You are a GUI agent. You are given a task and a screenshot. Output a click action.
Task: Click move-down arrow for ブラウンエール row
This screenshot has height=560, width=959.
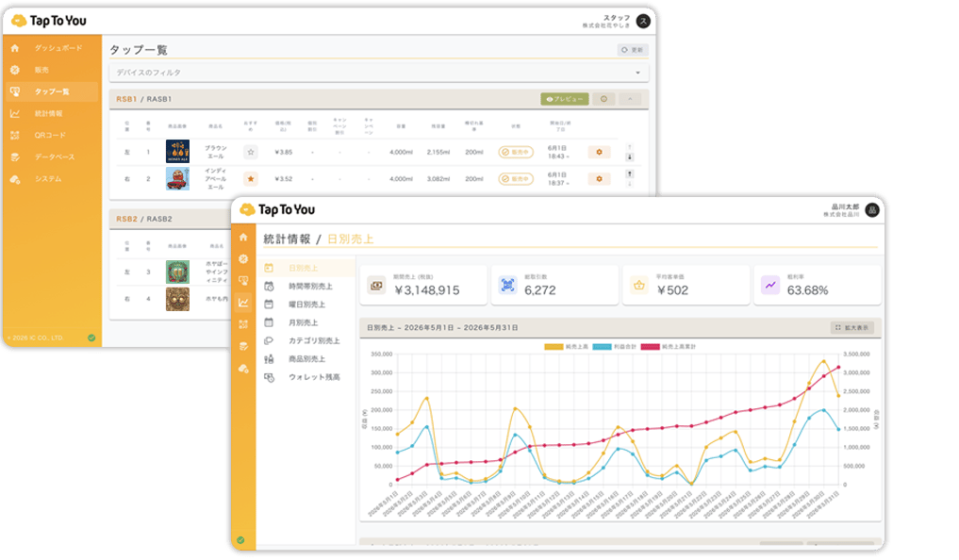(x=629, y=157)
